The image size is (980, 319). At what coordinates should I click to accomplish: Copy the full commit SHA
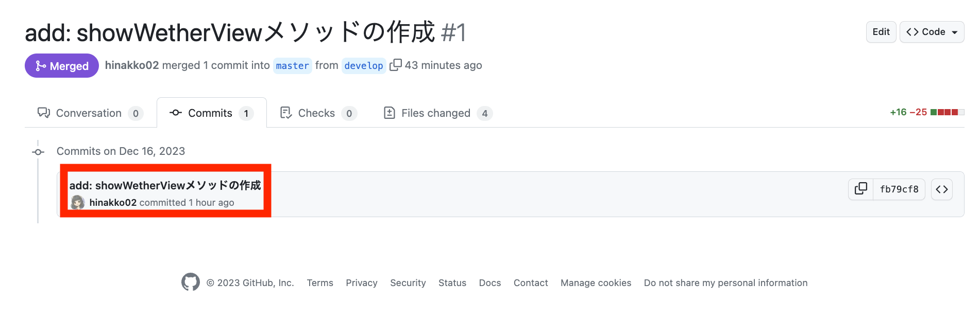[860, 189]
